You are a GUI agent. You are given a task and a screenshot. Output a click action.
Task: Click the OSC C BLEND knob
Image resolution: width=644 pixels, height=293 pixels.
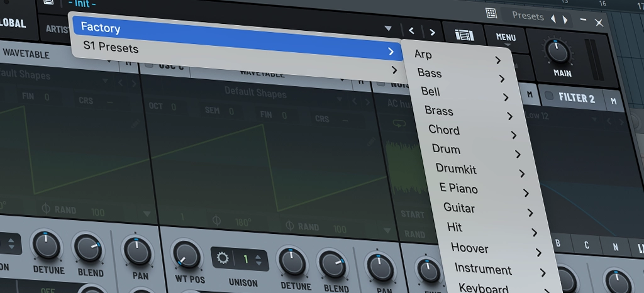[331, 265]
